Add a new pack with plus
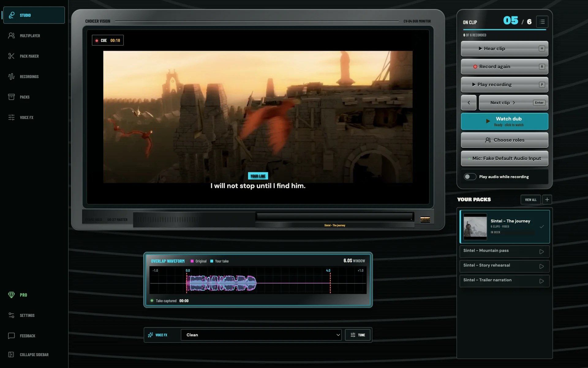This screenshot has width=588, height=368. 547,200
